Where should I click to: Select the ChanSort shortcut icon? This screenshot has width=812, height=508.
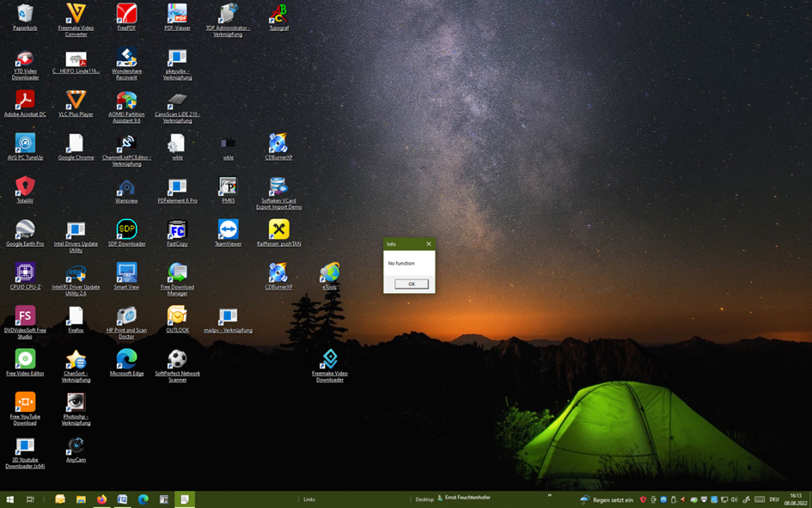pyautogui.click(x=76, y=365)
